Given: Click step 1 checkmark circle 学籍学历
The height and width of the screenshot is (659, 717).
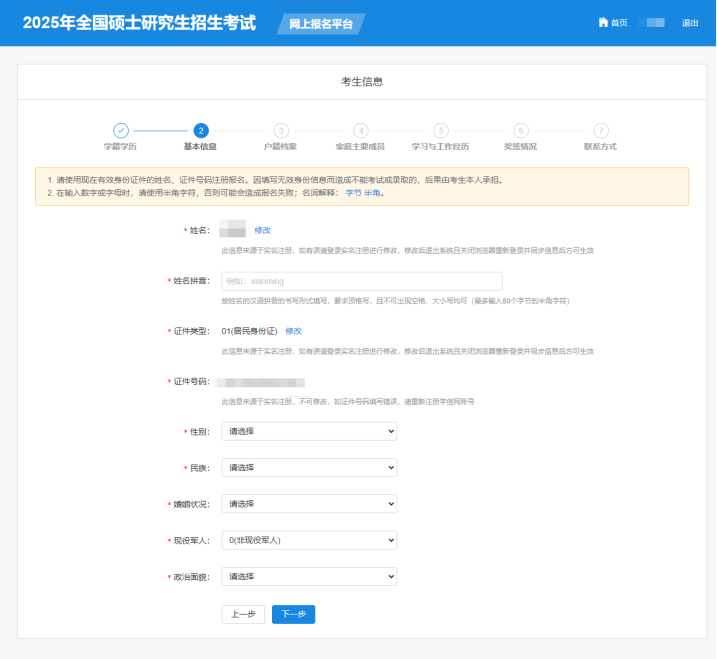Looking at the screenshot, I should [120, 130].
